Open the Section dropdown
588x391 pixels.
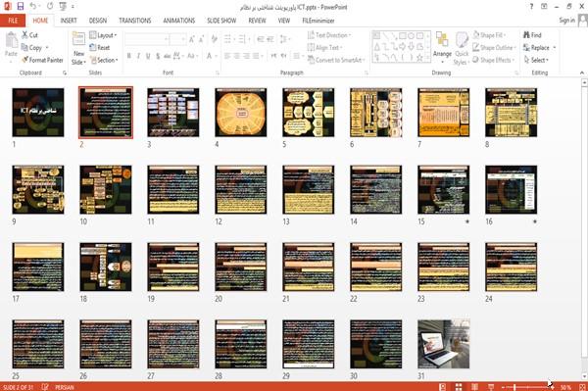104,60
